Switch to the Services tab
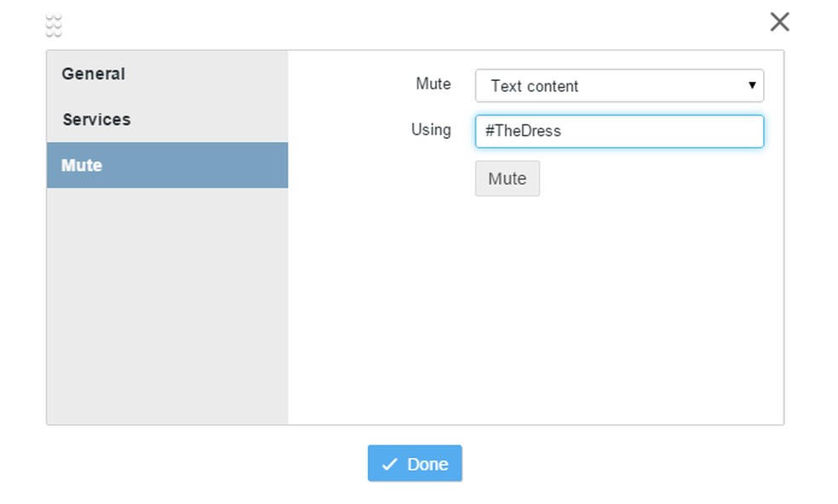 96,120
